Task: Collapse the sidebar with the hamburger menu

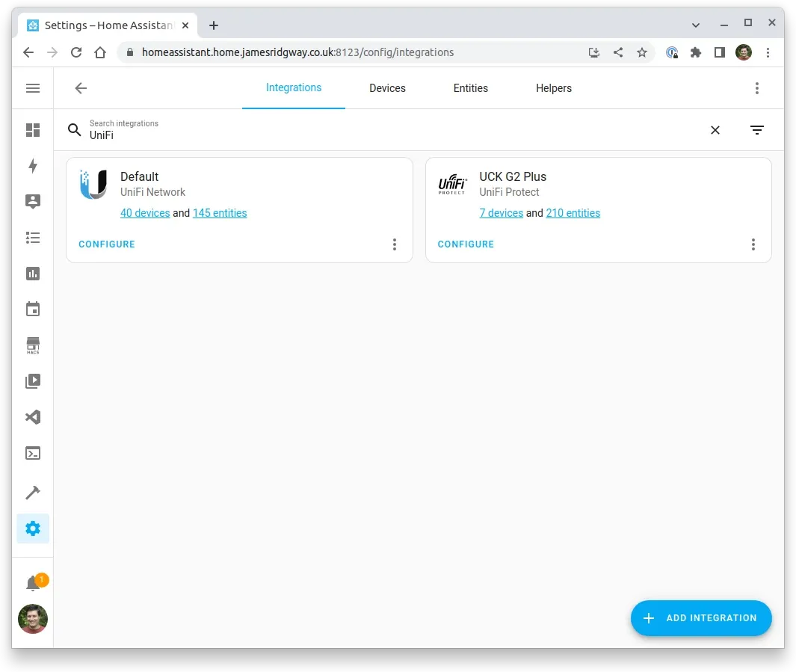Action: (x=32, y=87)
